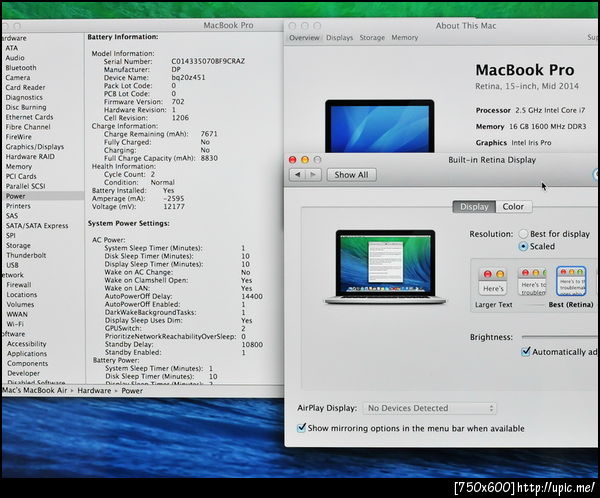Select Firewall under Network
The image size is (600, 498).
[19, 285]
